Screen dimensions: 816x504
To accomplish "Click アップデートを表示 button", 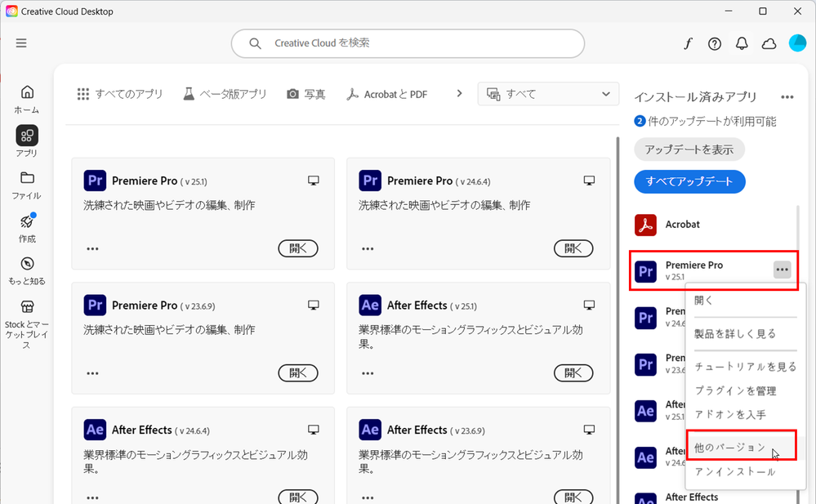I will pyautogui.click(x=689, y=150).
